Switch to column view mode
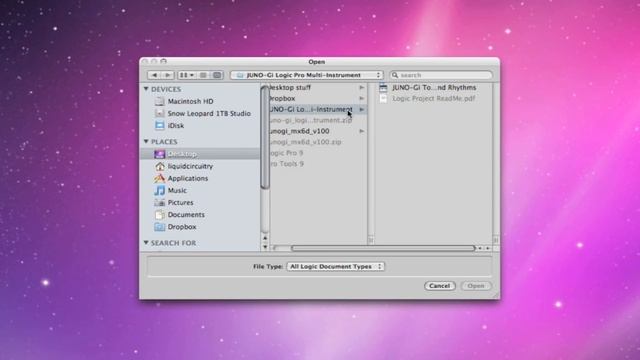The width and height of the screenshot is (640, 360). click(x=217, y=75)
